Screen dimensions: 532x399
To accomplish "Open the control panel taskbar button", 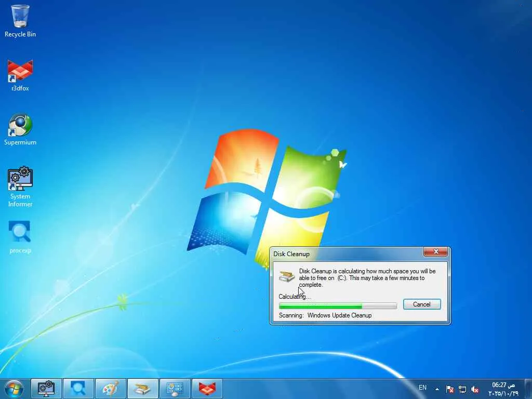I will coord(175,389).
